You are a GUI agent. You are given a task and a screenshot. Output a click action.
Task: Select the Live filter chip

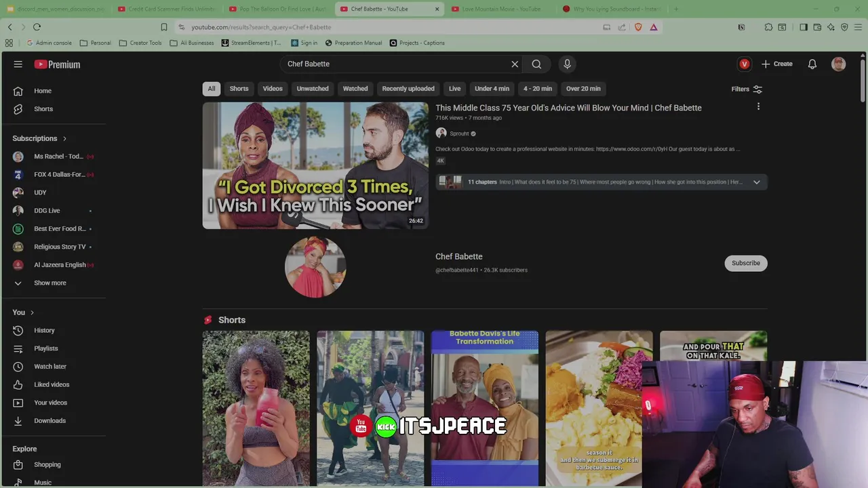coord(455,89)
